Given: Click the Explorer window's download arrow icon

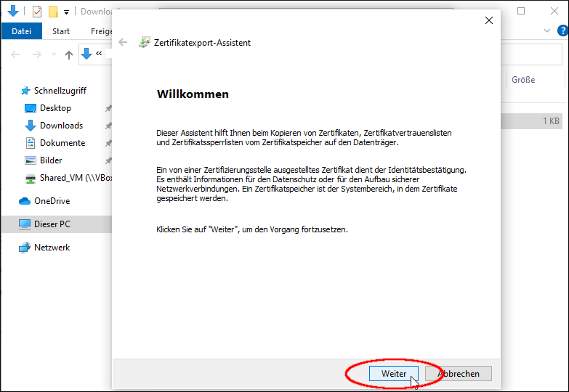Looking at the screenshot, I should (x=13, y=11).
